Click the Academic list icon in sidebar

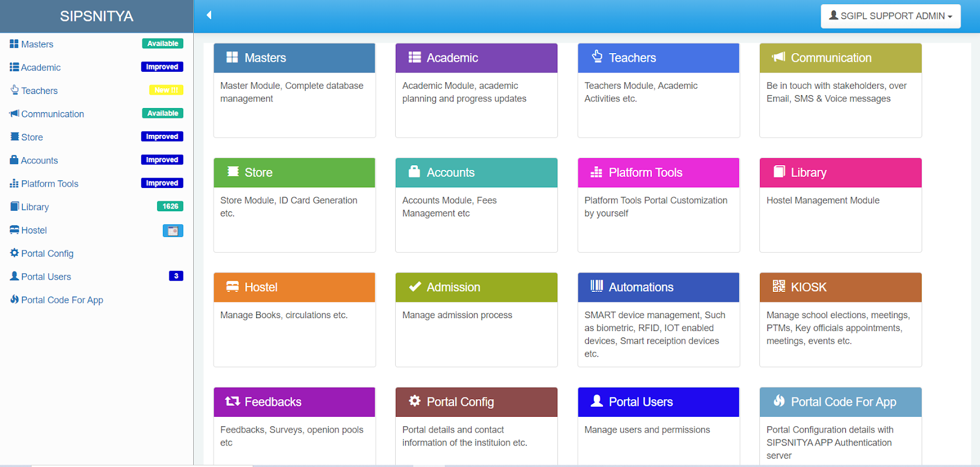14,67
